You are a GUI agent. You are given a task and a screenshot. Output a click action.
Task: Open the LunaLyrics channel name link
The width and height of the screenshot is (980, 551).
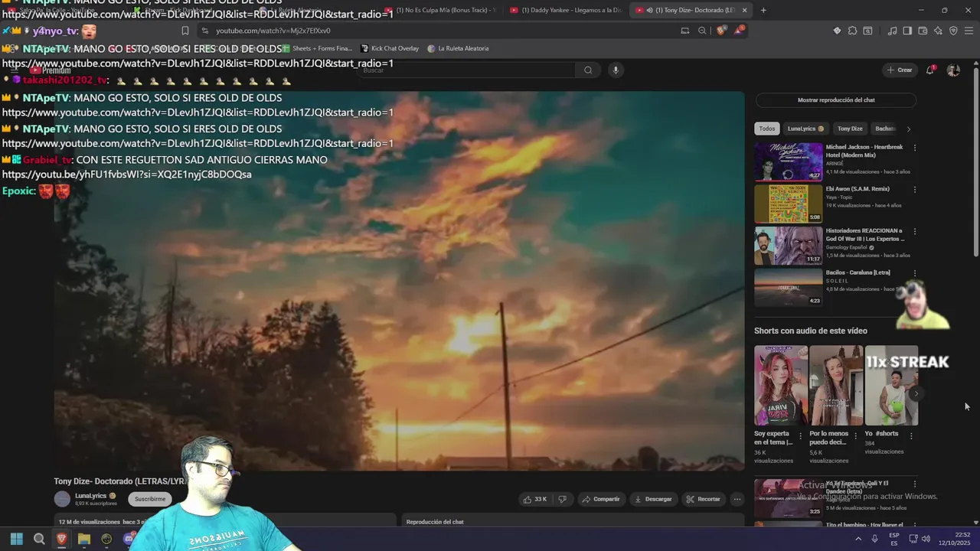point(90,496)
